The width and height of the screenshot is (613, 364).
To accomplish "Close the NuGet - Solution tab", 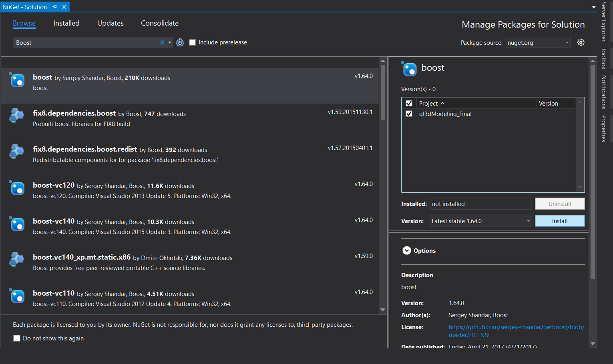I will click(64, 7).
